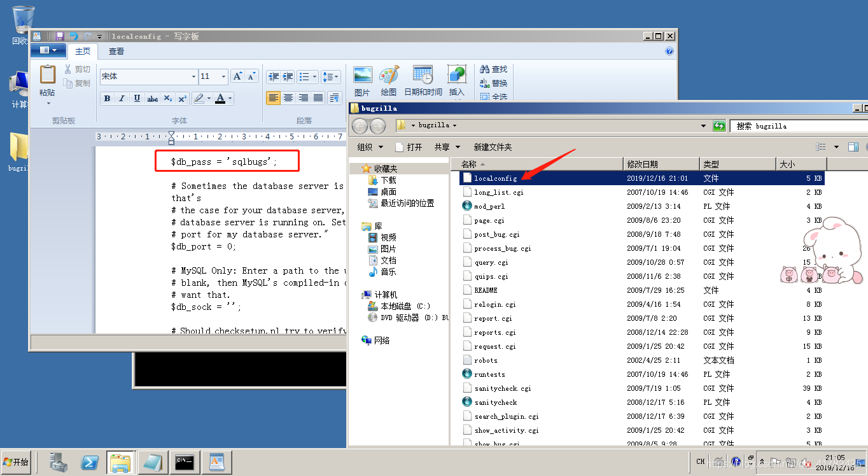Screen dimensions: 868x476
Task: Insert a picture (图片) in WordPad
Action: (363, 81)
